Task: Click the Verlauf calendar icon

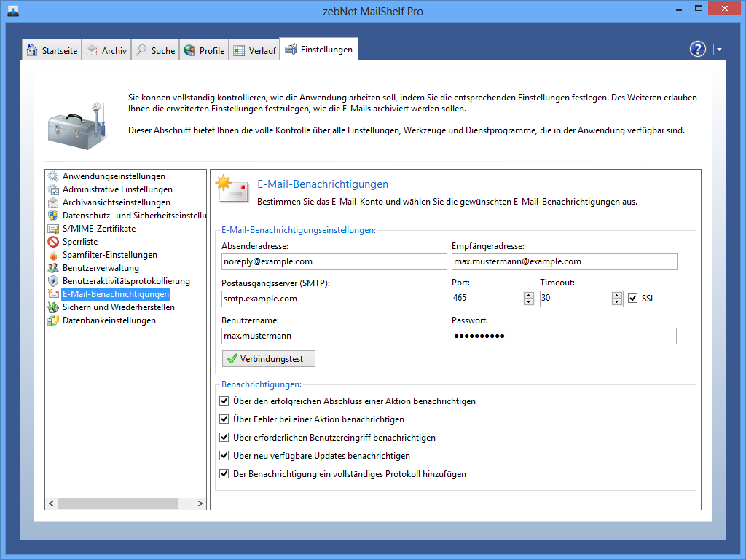Action: (x=239, y=50)
